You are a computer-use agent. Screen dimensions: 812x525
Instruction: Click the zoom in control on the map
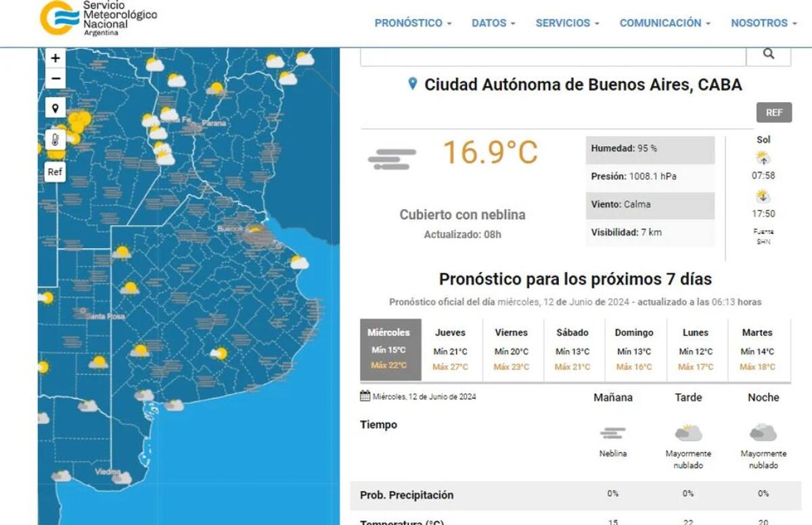55,58
